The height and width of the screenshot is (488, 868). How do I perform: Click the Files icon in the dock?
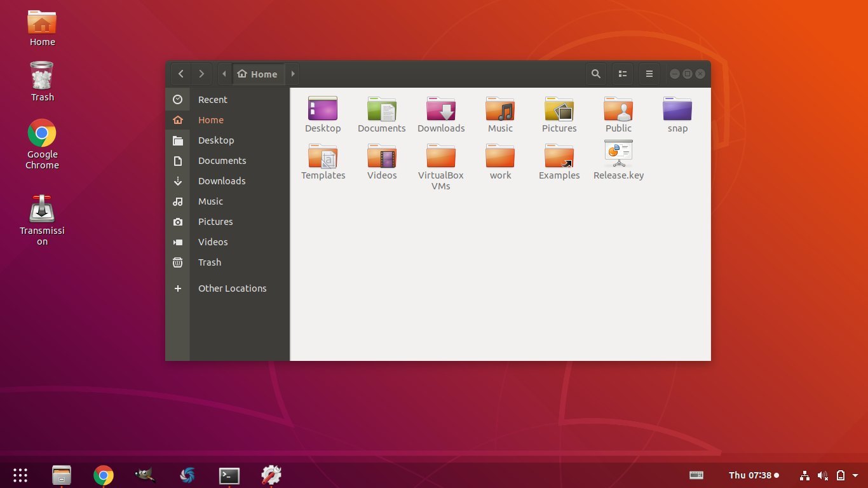pos(62,475)
